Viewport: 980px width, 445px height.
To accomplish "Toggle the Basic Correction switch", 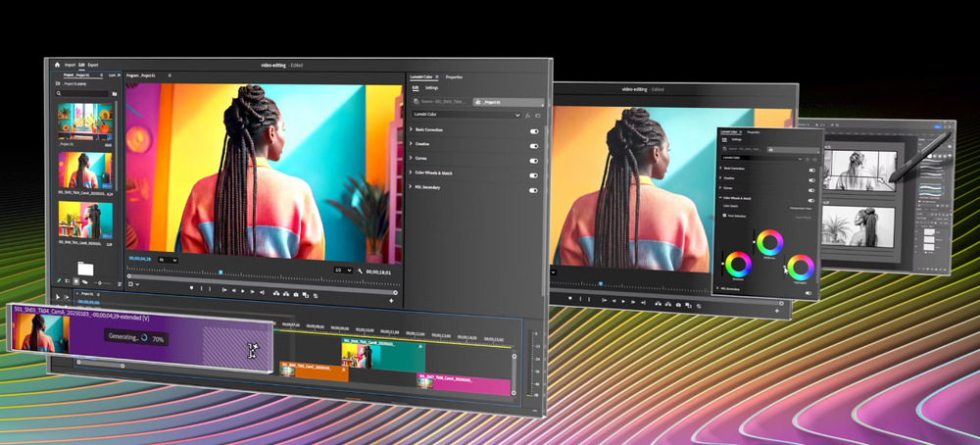I will click(x=534, y=131).
